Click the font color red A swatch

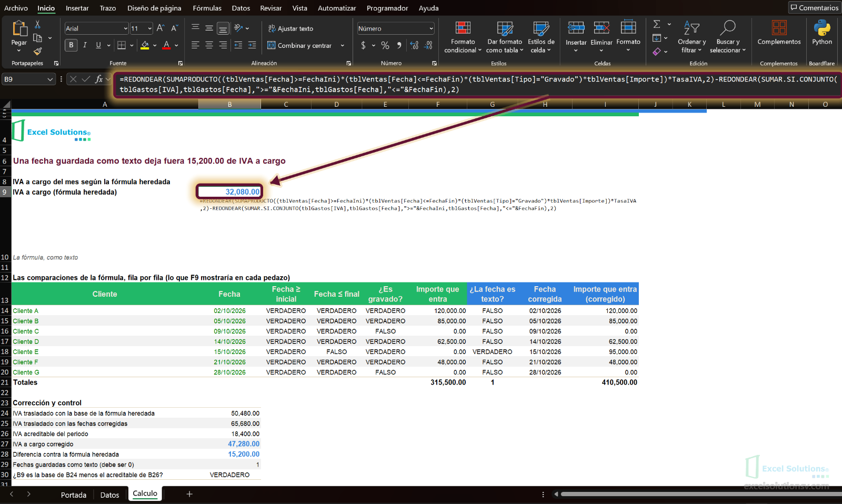pos(166,45)
